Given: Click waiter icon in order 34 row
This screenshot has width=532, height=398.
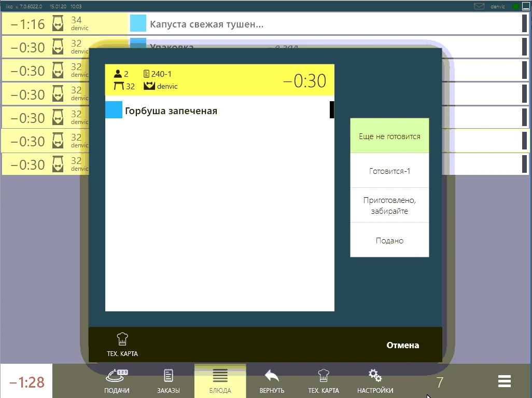Looking at the screenshot, I should (58, 23).
